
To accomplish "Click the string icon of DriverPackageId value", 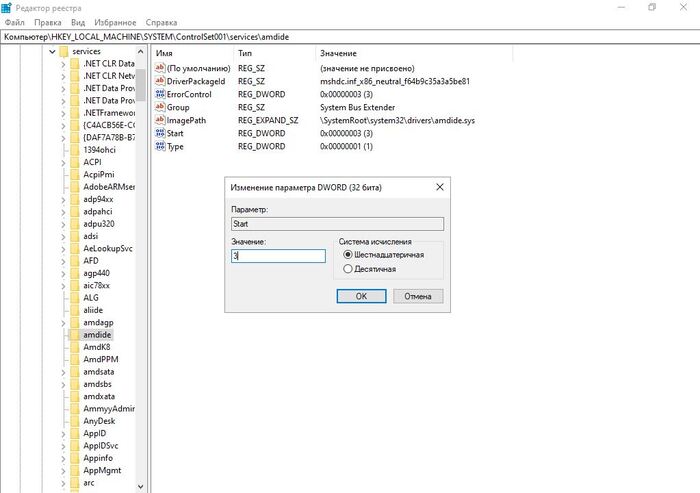I will [160, 81].
